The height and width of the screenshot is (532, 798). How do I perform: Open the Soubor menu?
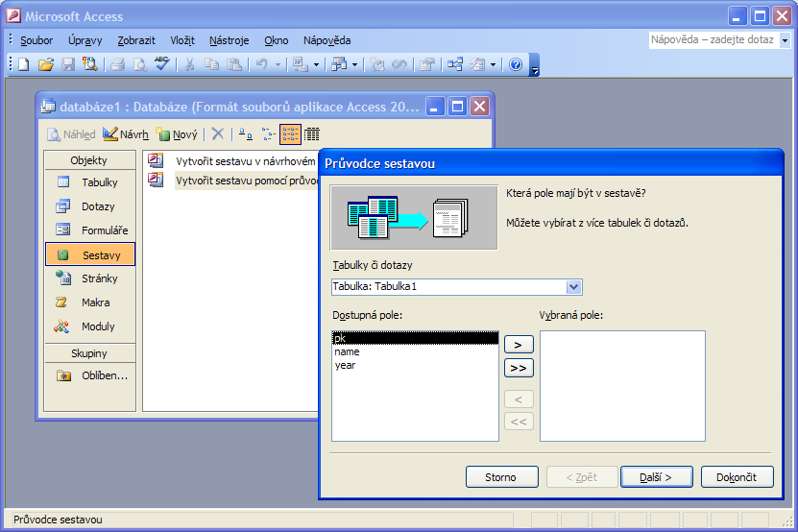coord(36,40)
